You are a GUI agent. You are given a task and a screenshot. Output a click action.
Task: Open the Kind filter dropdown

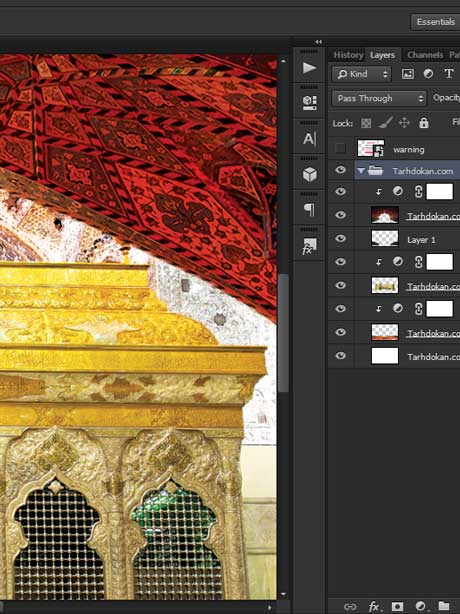[x=361, y=74]
